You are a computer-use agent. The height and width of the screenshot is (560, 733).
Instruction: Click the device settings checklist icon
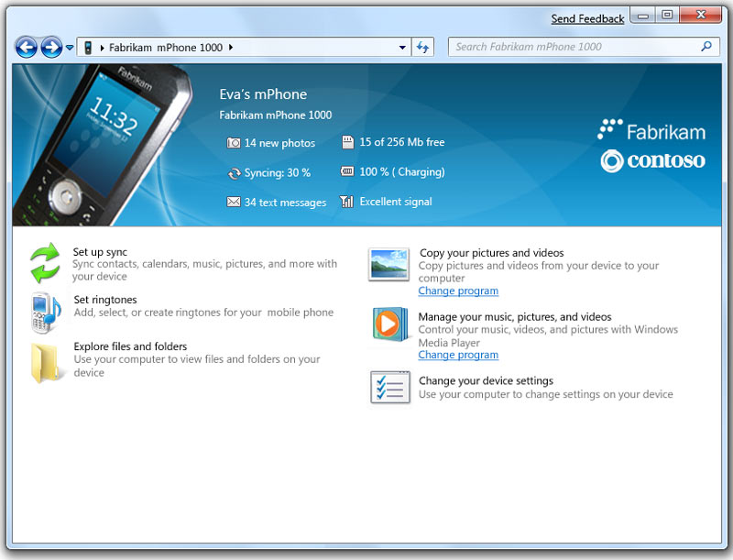coord(390,387)
